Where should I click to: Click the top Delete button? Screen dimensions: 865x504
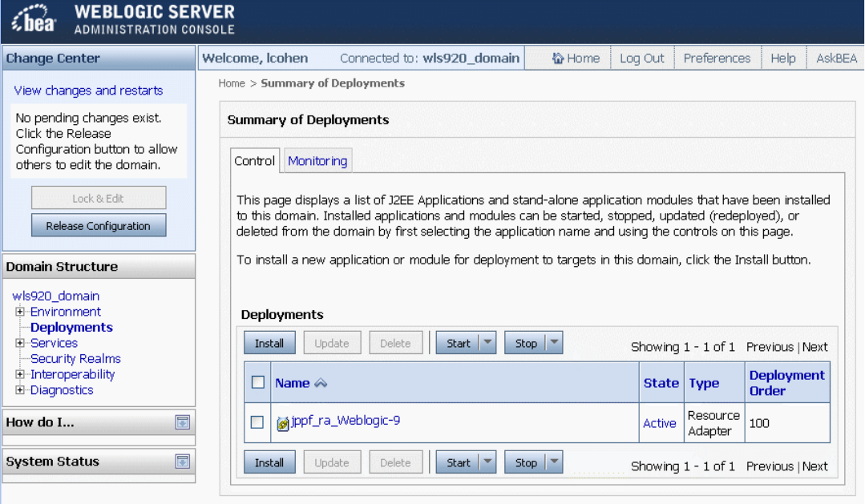point(395,342)
